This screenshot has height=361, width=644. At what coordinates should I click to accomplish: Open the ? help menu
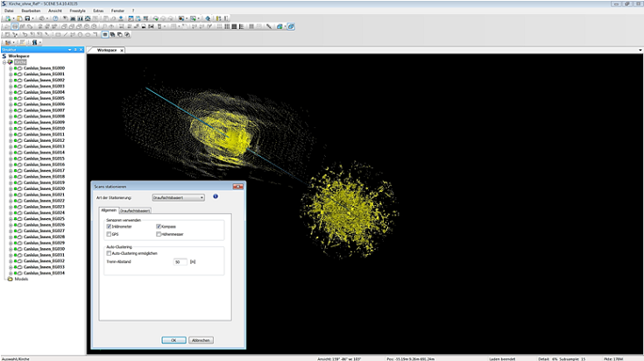pyautogui.click(x=132, y=11)
